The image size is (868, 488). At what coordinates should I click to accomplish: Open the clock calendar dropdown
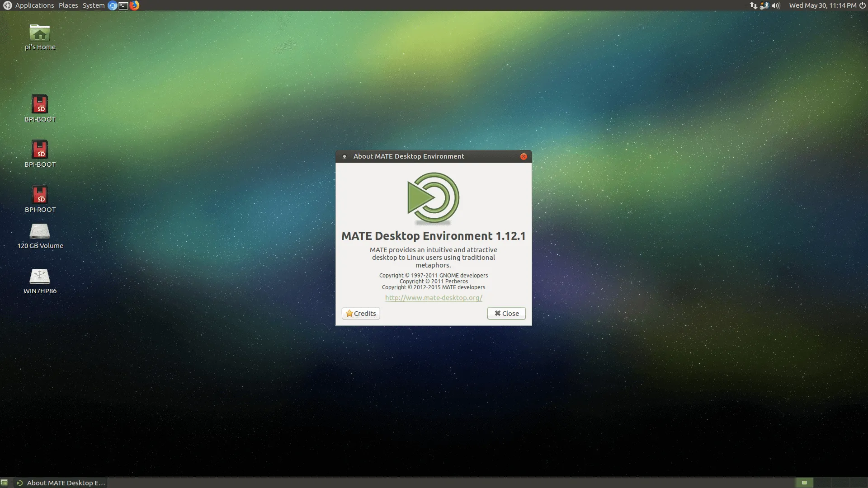(x=822, y=5)
